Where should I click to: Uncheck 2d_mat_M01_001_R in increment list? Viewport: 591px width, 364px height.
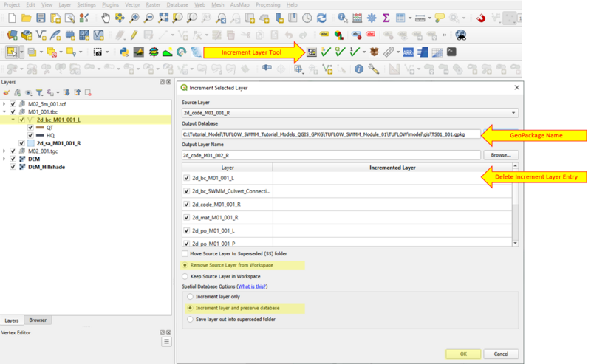(187, 217)
